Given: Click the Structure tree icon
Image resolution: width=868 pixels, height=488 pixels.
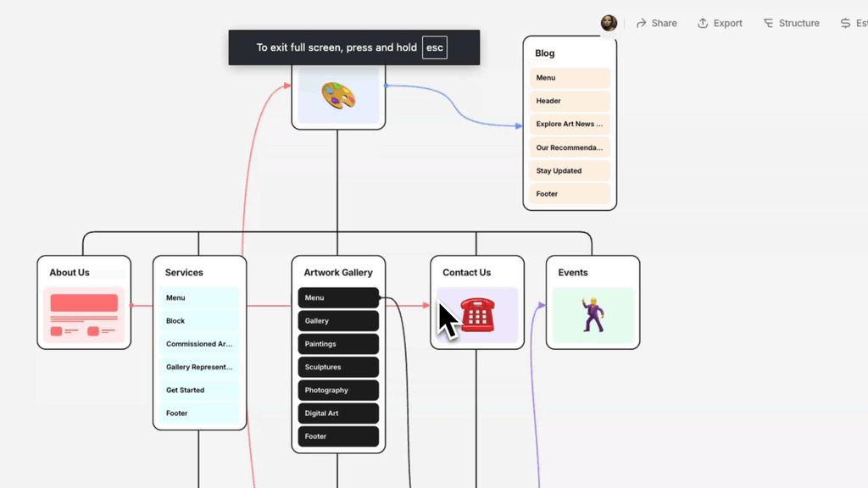Looking at the screenshot, I should click(768, 23).
